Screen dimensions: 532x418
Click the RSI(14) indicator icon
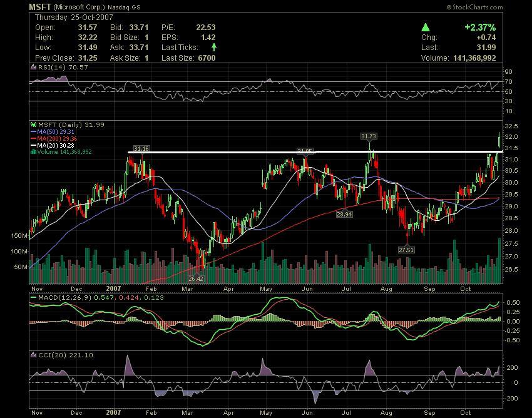tap(33, 67)
